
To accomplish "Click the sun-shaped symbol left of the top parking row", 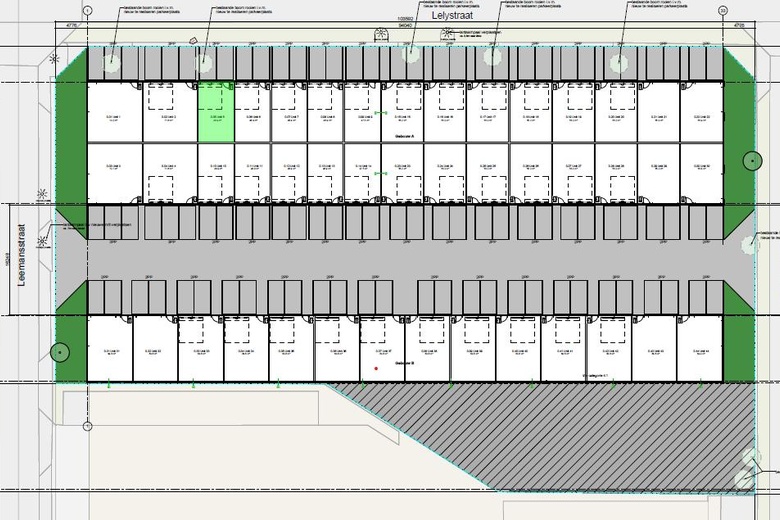I will coord(54,59).
